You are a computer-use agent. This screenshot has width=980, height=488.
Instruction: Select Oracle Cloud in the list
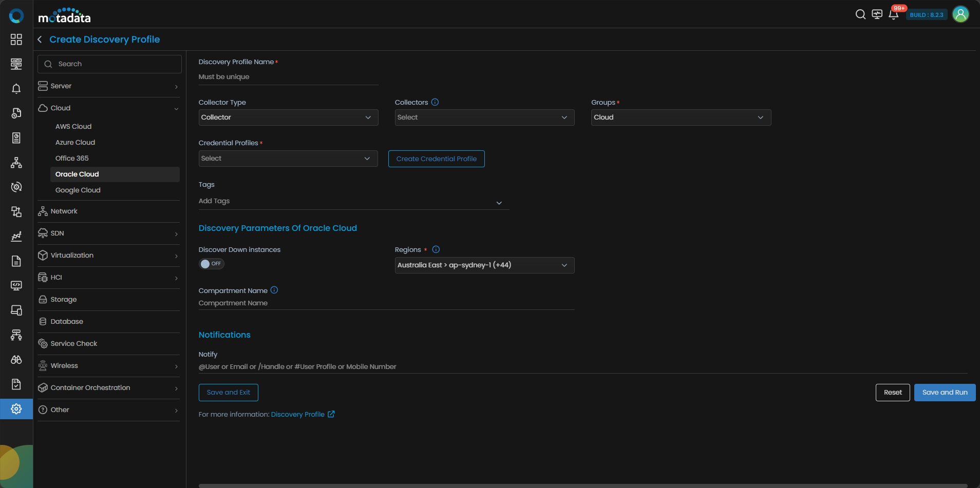click(x=115, y=174)
